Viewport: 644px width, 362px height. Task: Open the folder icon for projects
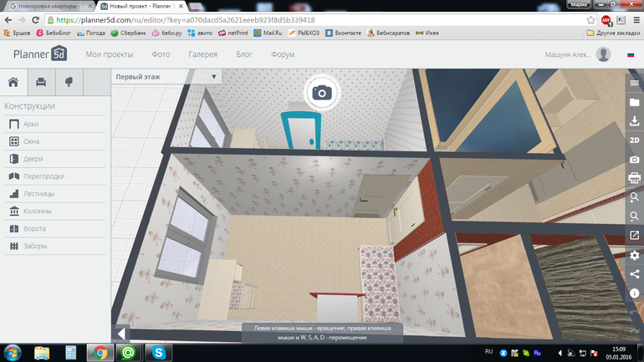pyautogui.click(x=635, y=102)
